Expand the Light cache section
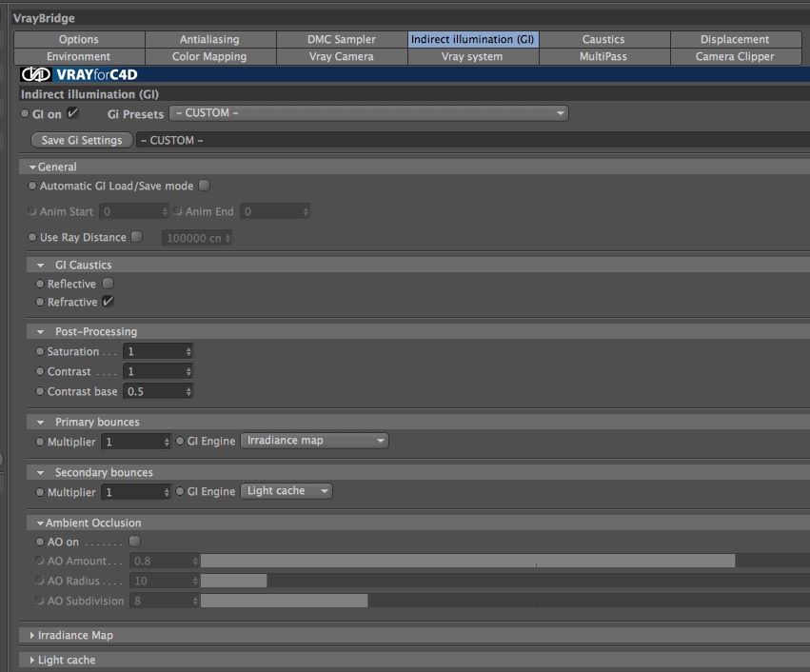This screenshot has height=672, width=810. (x=32, y=661)
